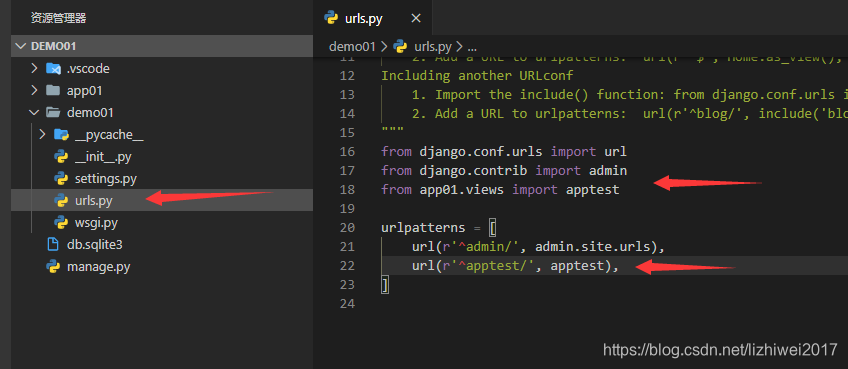Click the open demo01 folder icon
848x369 pixels.
coord(53,113)
